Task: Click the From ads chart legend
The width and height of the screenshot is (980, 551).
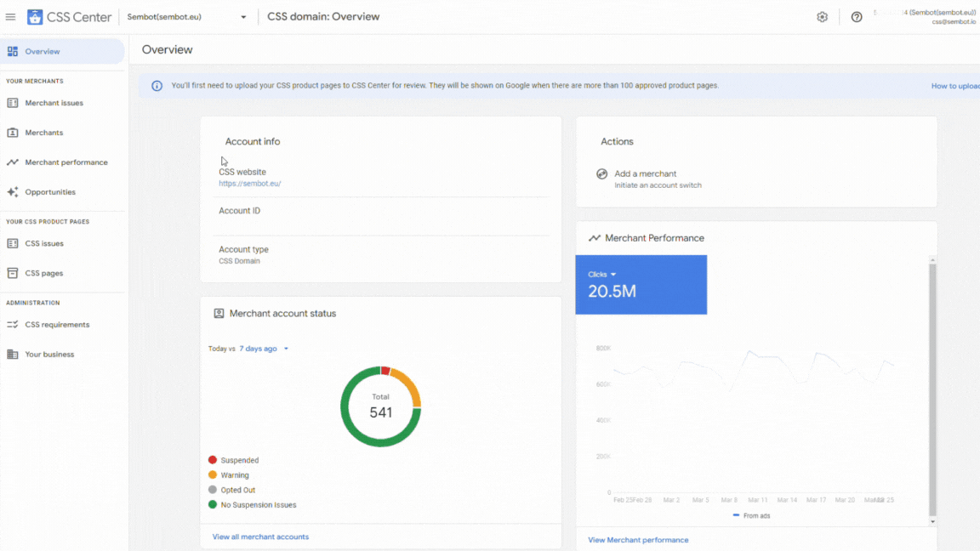Action: [751, 515]
